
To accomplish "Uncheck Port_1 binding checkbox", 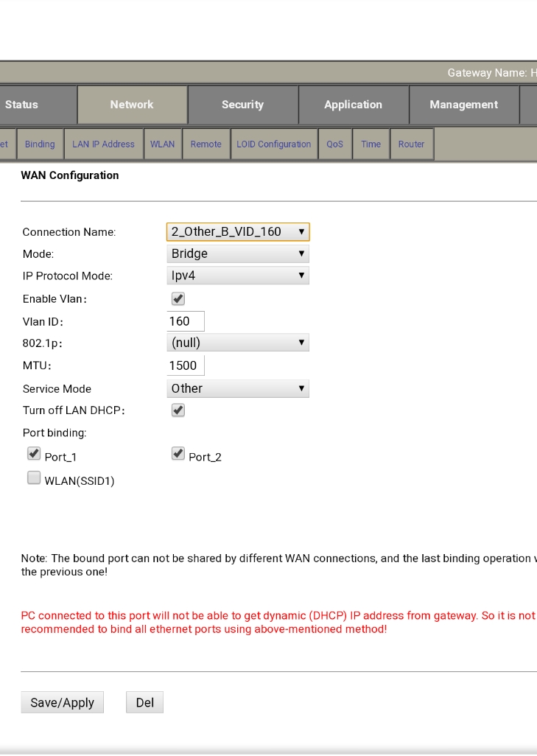I will point(34,454).
